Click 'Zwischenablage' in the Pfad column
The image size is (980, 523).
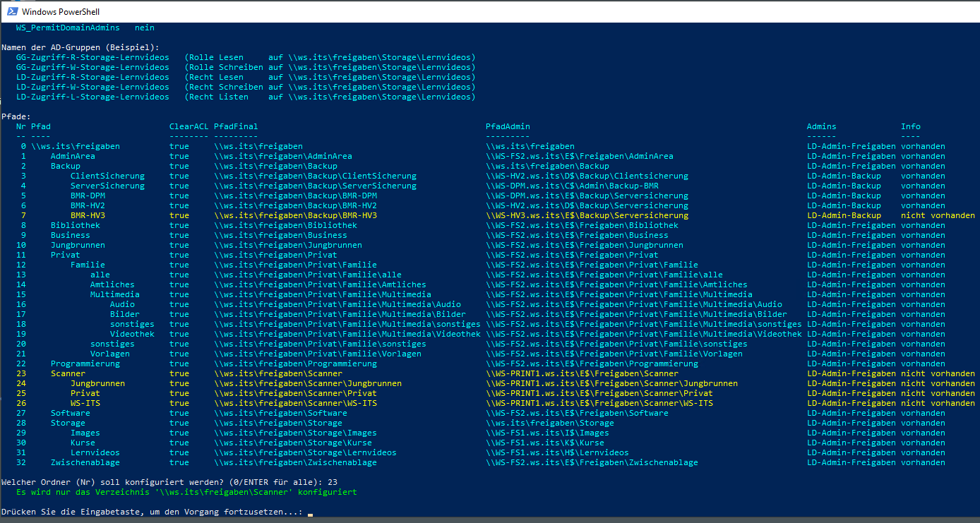(85, 462)
